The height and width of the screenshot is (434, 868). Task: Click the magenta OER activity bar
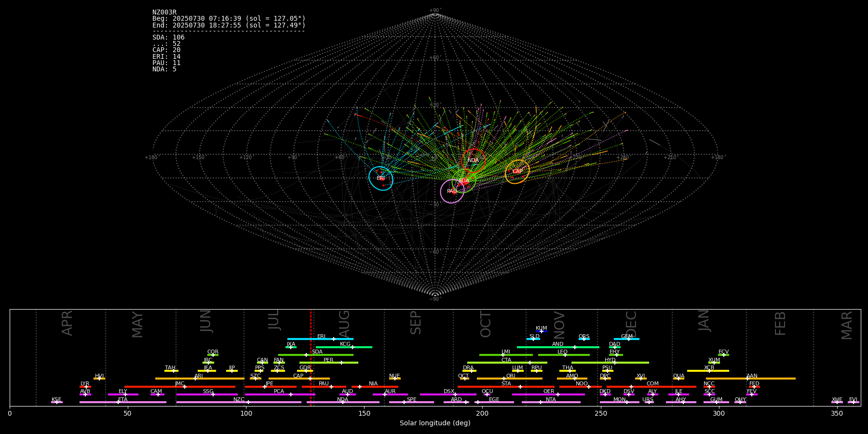(548, 394)
